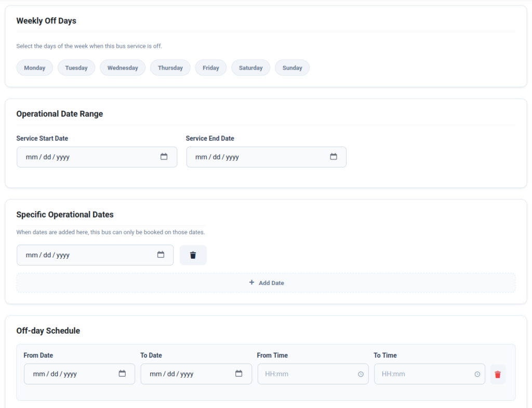532x408 pixels.
Task: Click the Operational Date Range heading
Action: pyautogui.click(x=59, y=114)
